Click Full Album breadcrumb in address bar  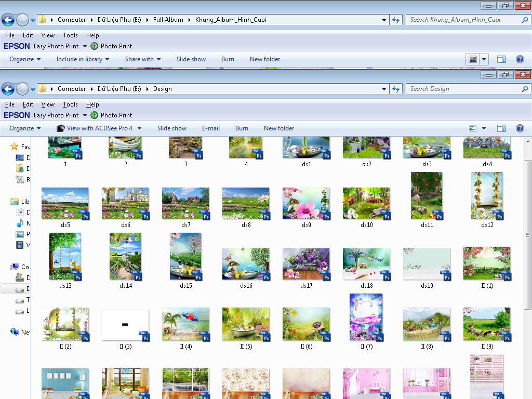coord(168,20)
